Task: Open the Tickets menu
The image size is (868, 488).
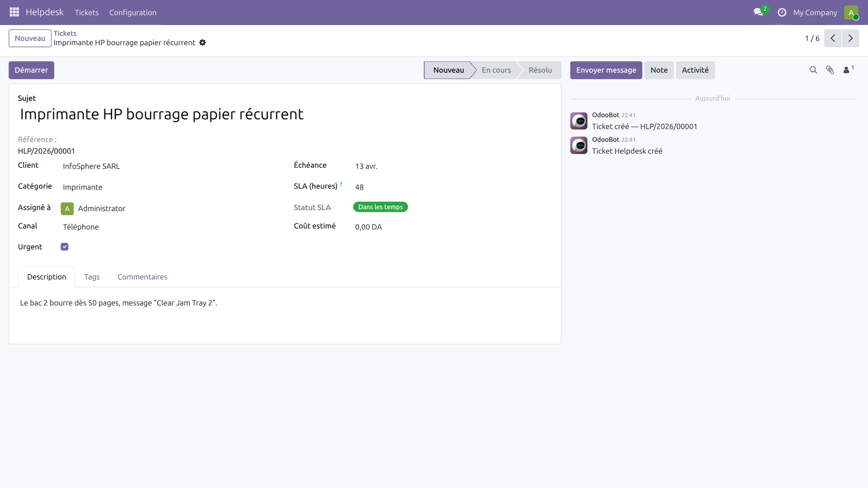Action: [x=86, y=12]
